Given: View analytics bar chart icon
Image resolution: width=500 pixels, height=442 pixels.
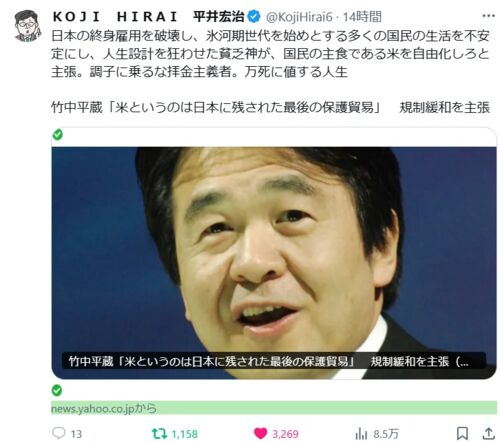Looking at the screenshot, I should coord(361,434).
